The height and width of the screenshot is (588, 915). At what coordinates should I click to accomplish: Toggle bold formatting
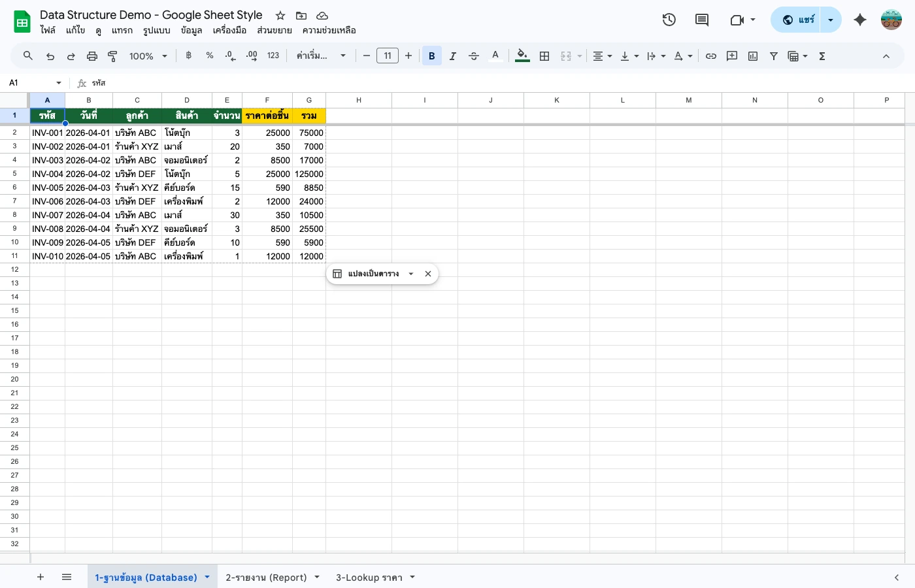pos(432,56)
